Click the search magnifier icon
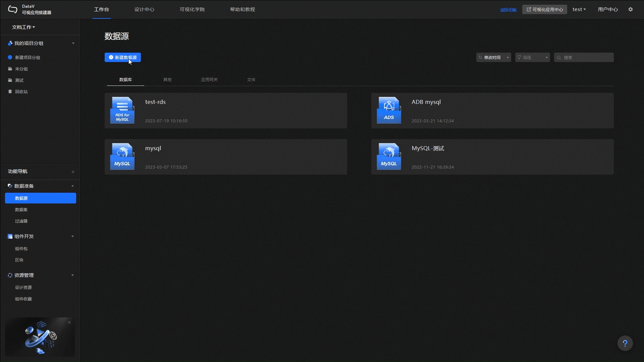Viewport: 644px width, 362px height. [x=559, y=58]
